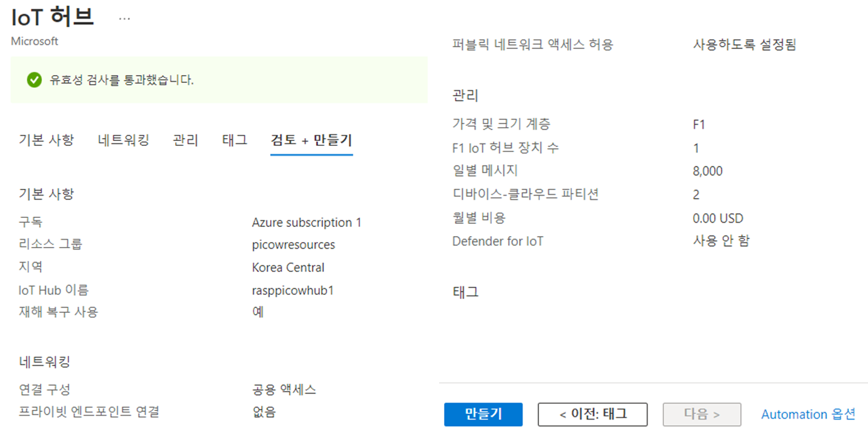Click the 관리 section heading

465,96
